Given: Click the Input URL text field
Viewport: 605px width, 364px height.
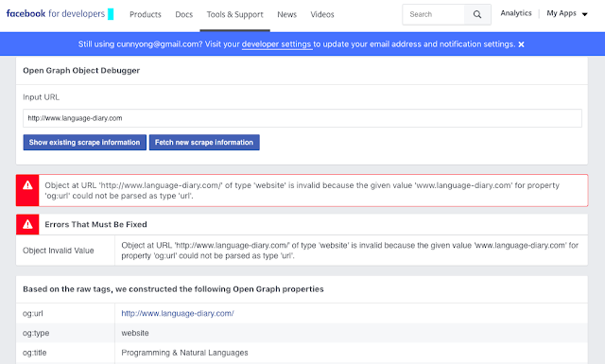Looking at the screenshot, I should pyautogui.click(x=302, y=118).
